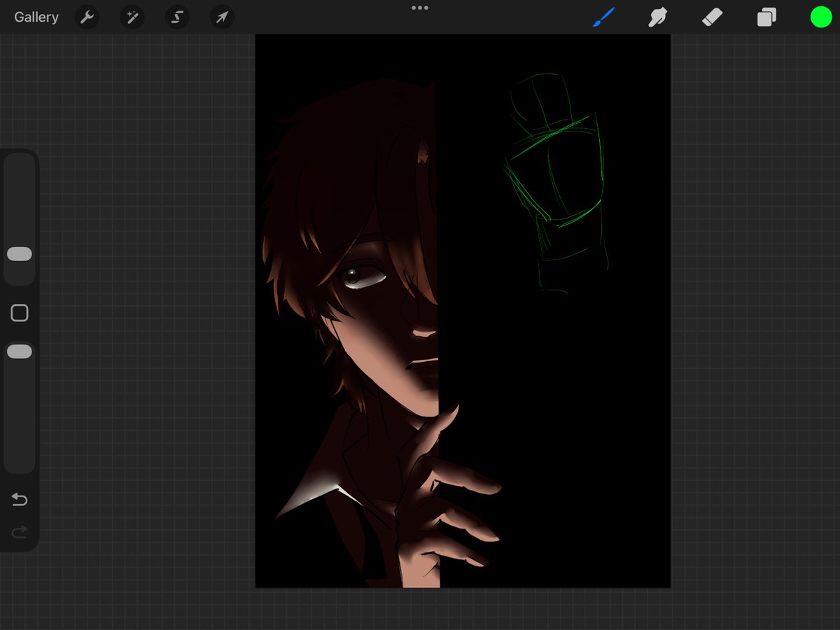Select the Brush tool

pyautogui.click(x=603, y=17)
